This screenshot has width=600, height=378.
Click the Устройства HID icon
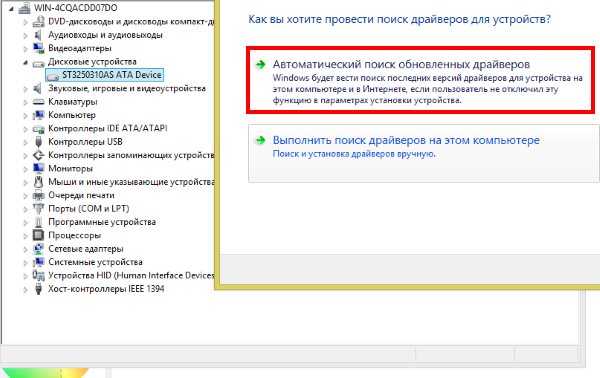(x=38, y=275)
